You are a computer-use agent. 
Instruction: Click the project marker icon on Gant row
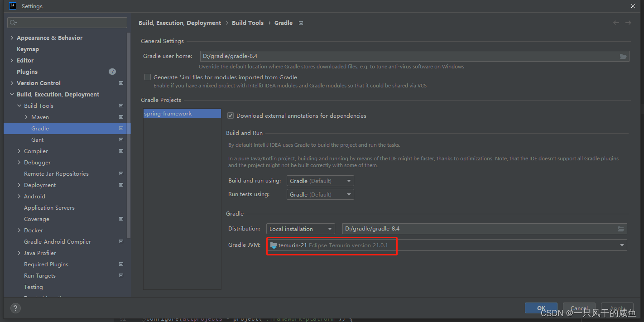pyautogui.click(x=121, y=139)
